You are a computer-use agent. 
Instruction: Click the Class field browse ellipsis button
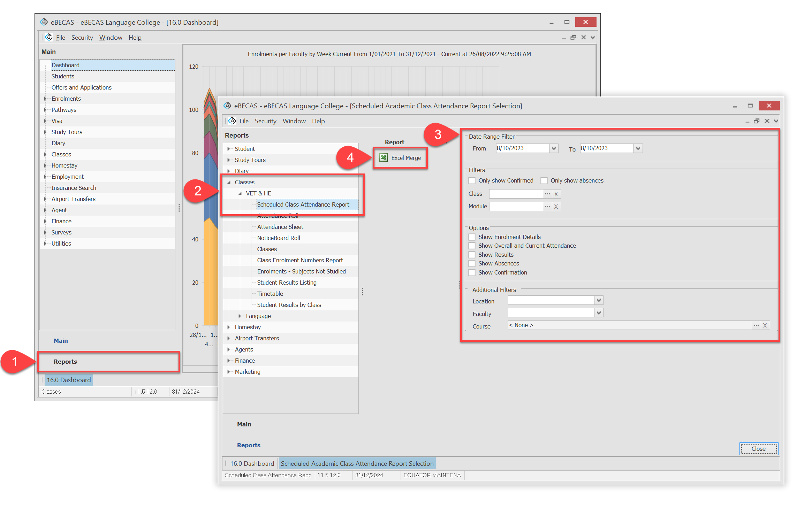coord(547,194)
